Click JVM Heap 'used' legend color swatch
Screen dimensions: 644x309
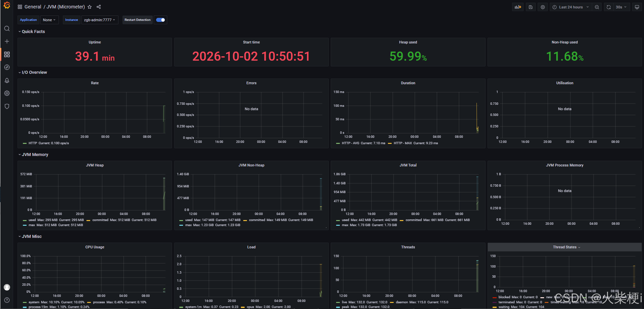25,220
